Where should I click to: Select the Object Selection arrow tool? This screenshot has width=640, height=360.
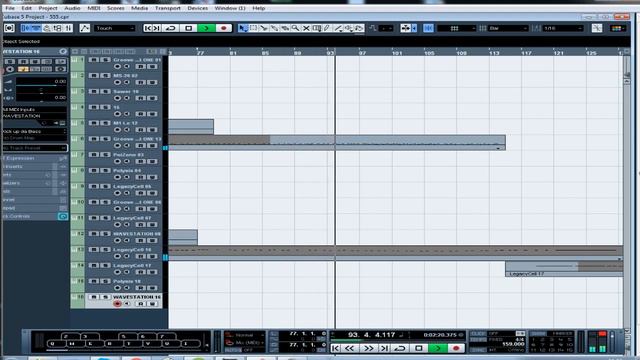tap(243, 28)
